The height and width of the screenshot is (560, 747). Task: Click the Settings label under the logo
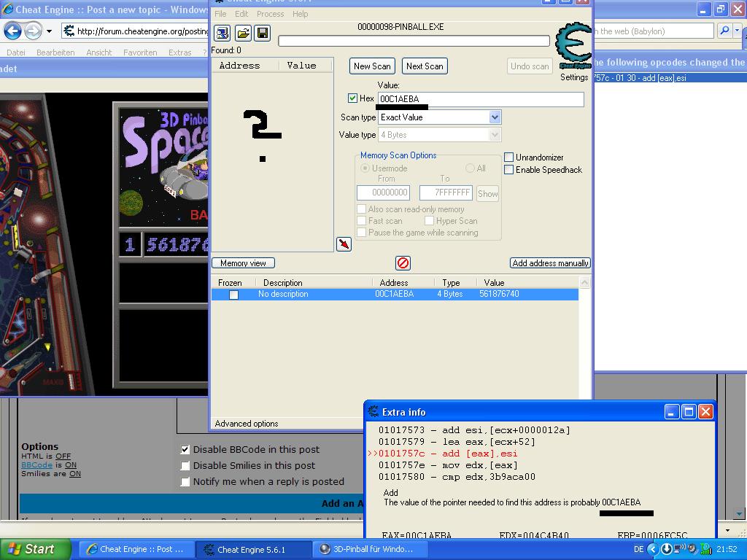(574, 77)
